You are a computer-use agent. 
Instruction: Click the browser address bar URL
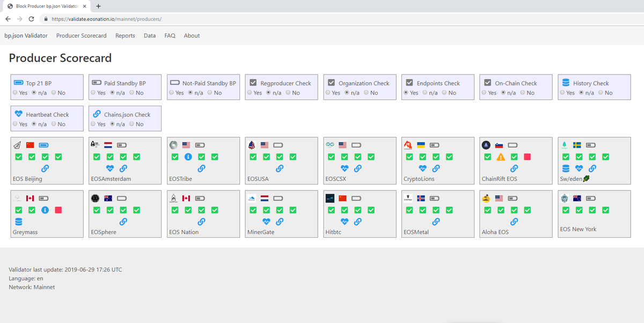[107, 19]
